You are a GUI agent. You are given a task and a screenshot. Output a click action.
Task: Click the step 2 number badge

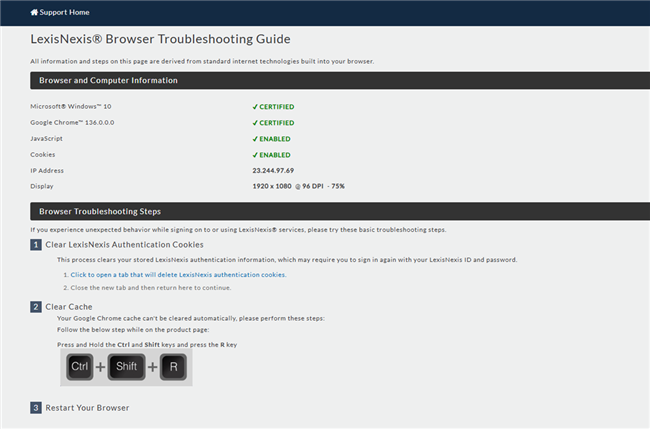click(36, 307)
